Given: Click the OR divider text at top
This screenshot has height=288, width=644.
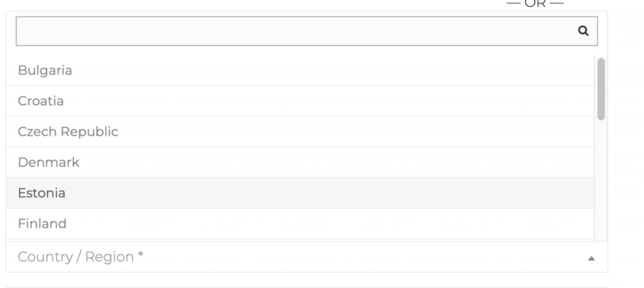Looking at the screenshot, I should point(535,3).
